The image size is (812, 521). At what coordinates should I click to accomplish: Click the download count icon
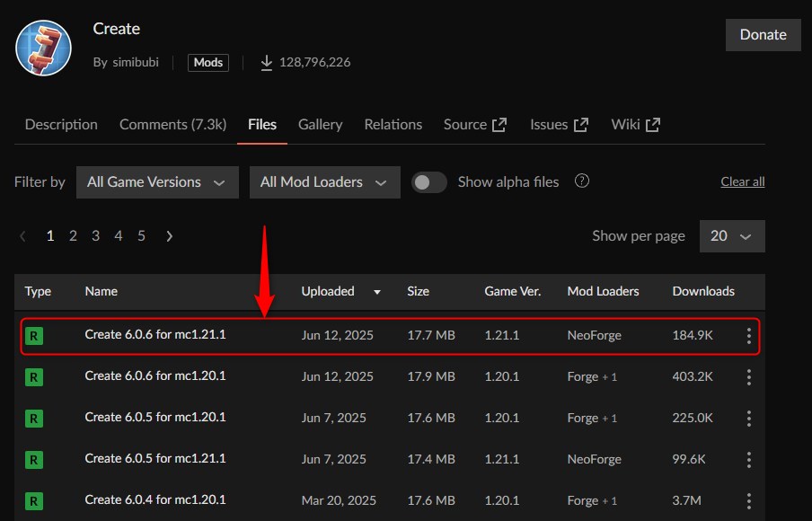267,63
